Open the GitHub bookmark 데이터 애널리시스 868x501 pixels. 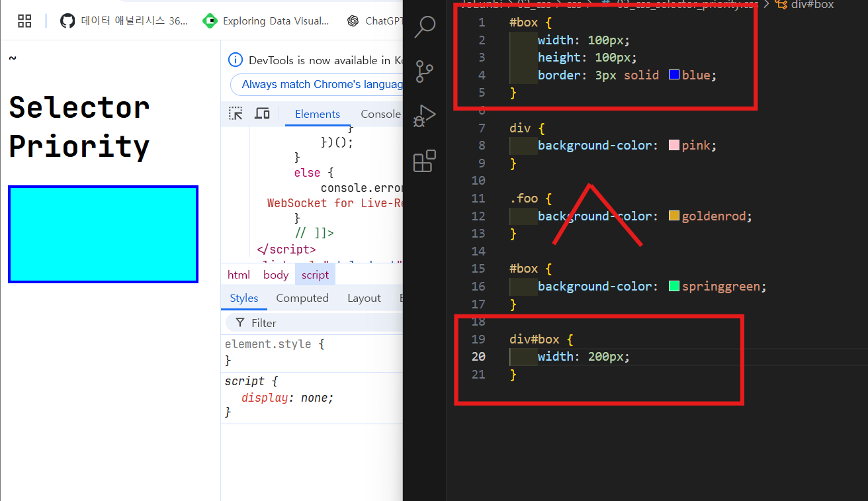[124, 21]
